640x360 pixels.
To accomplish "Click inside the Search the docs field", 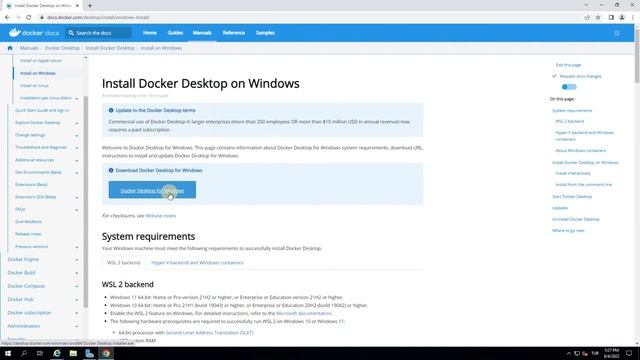I will pyautogui.click(x=98, y=33).
